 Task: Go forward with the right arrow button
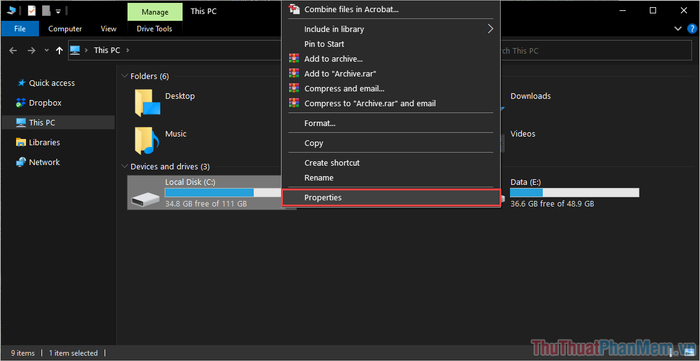[31, 51]
